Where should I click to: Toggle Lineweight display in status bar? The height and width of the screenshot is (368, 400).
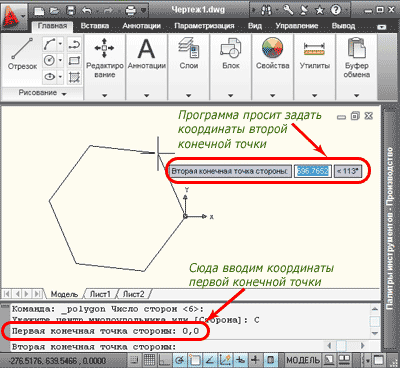[255, 360]
